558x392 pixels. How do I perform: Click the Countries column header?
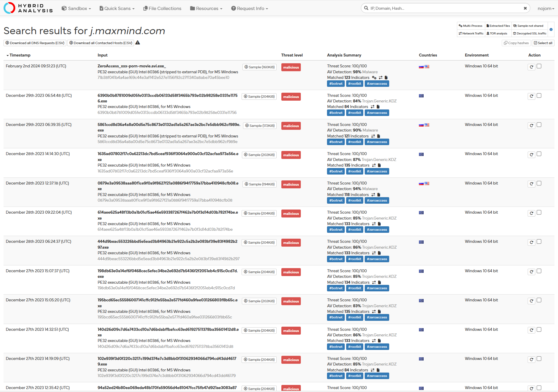pyautogui.click(x=428, y=55)
